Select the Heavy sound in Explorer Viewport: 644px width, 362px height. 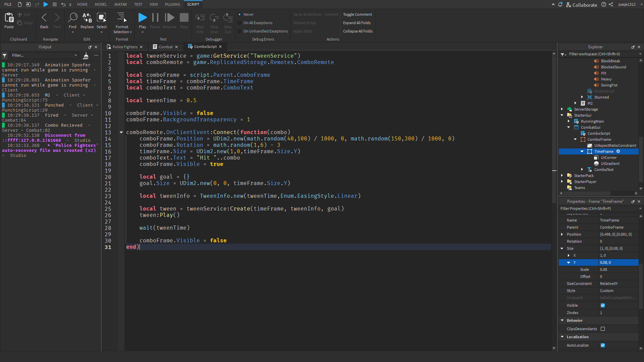[x=606, y=79]
